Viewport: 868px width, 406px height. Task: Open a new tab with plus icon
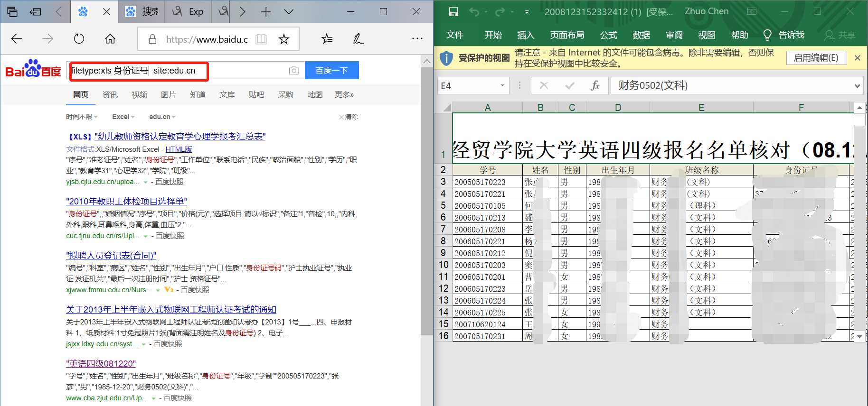(266, 12)
